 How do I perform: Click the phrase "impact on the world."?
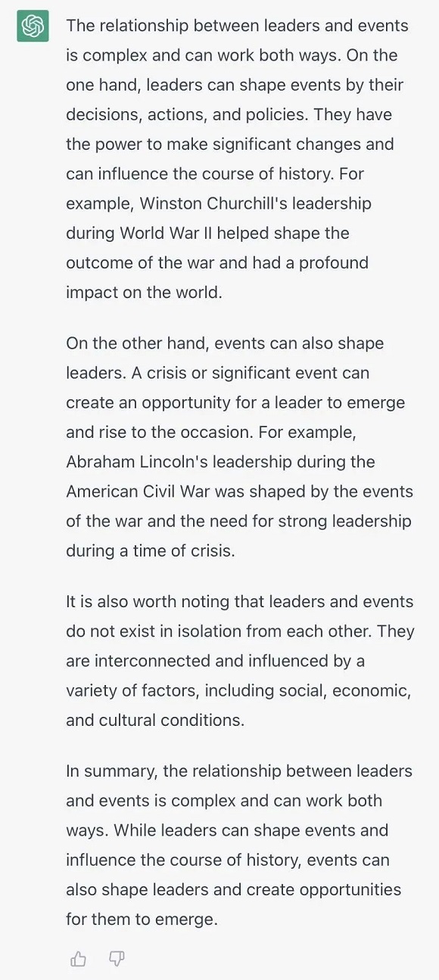144,293
